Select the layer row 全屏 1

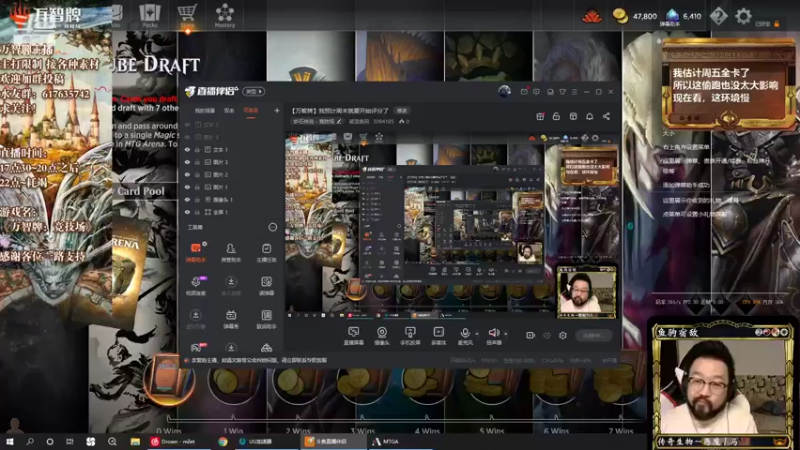(x=232, y=212)
